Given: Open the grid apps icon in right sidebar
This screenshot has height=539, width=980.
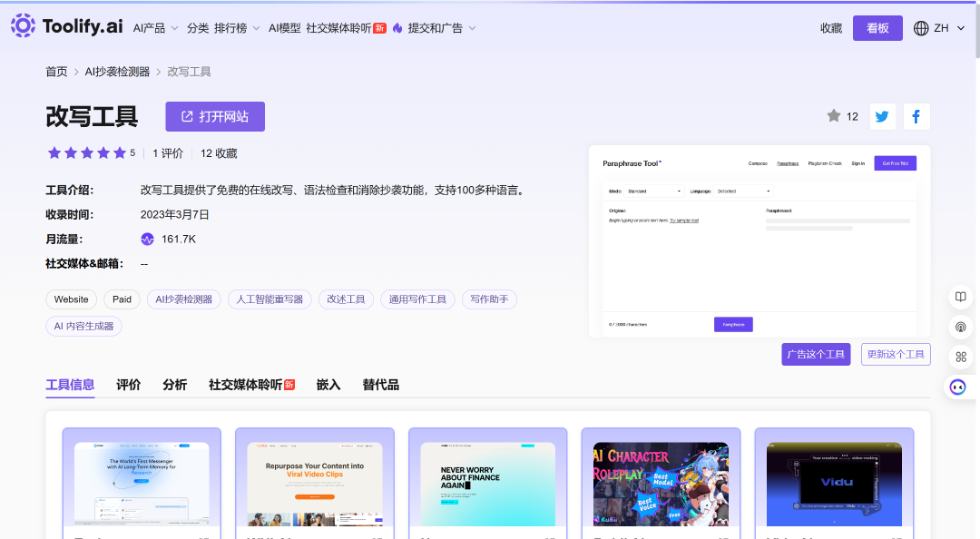Looking at the screenshot, I should click(x=961, y=357).
